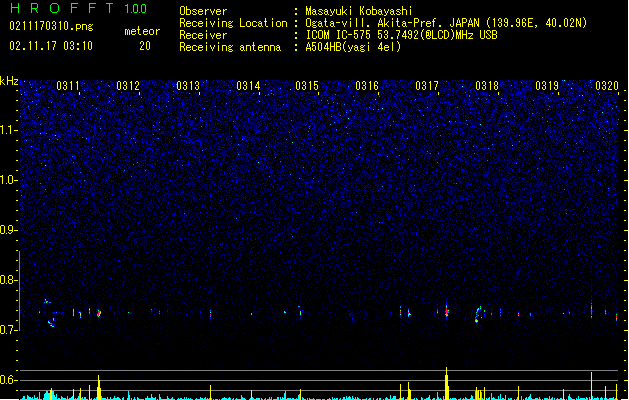Click the 0312 time marker

[128, 86]
